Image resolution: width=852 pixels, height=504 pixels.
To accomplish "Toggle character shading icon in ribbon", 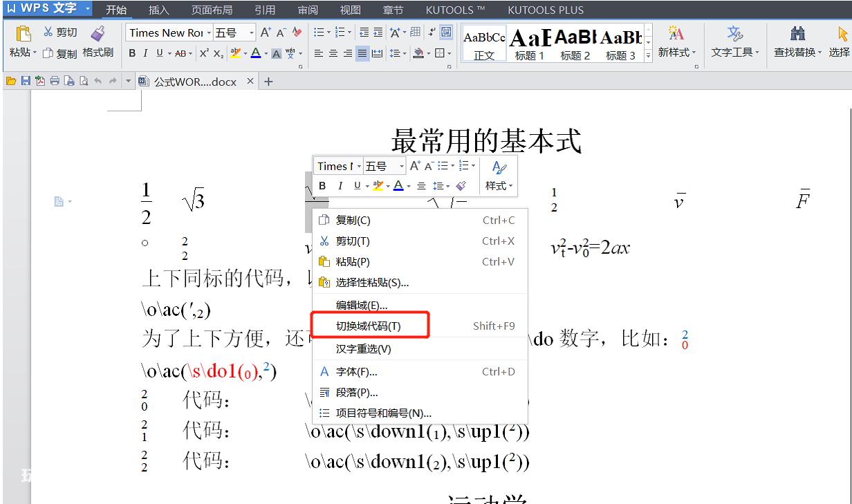I will pos(276,53).
